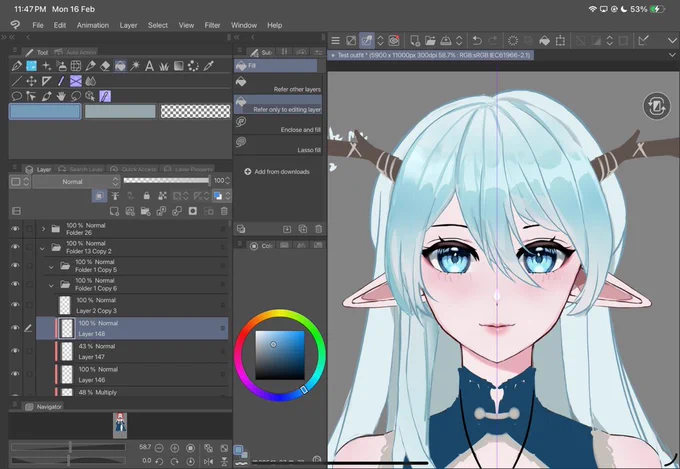
Task: Open the hamburger menu in the command bar
Action: (x=335, y=41)
